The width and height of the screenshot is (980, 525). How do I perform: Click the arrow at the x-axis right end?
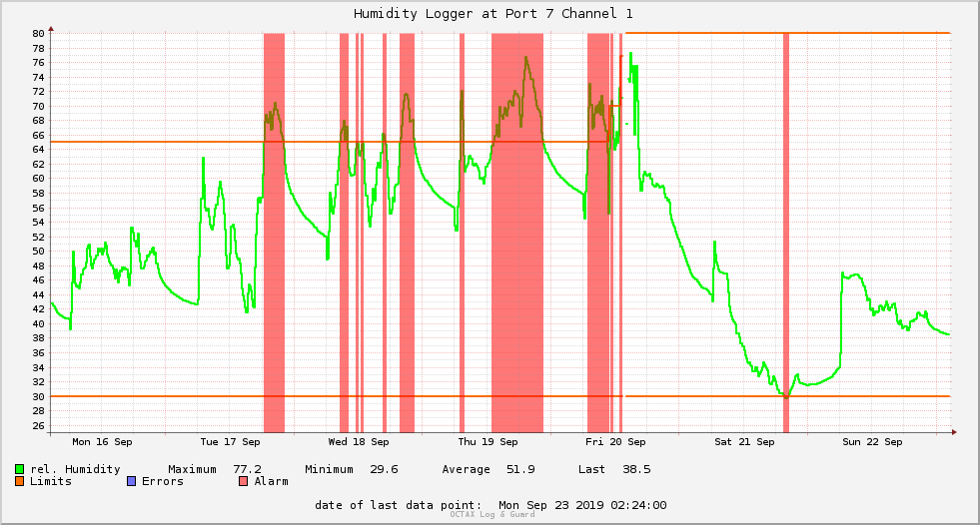click(x=954, y=432)
